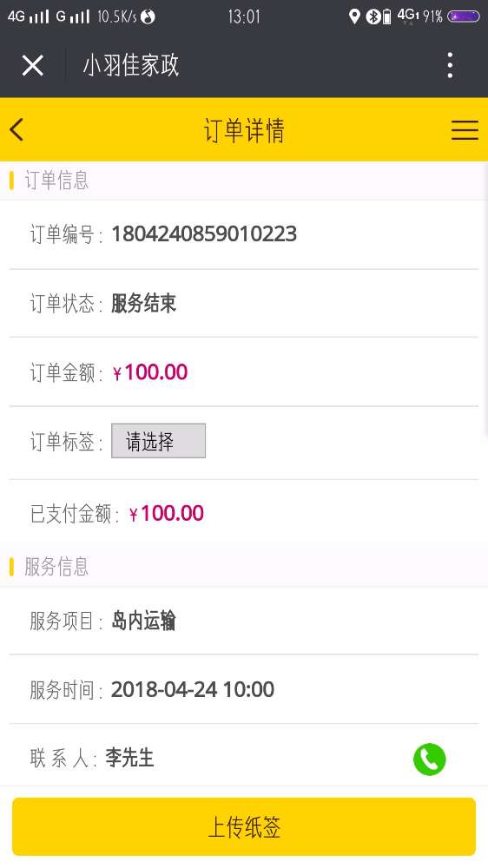Tap the location pin status icon
This screenshot has height=868, width=488.
(x=354, y=16)
